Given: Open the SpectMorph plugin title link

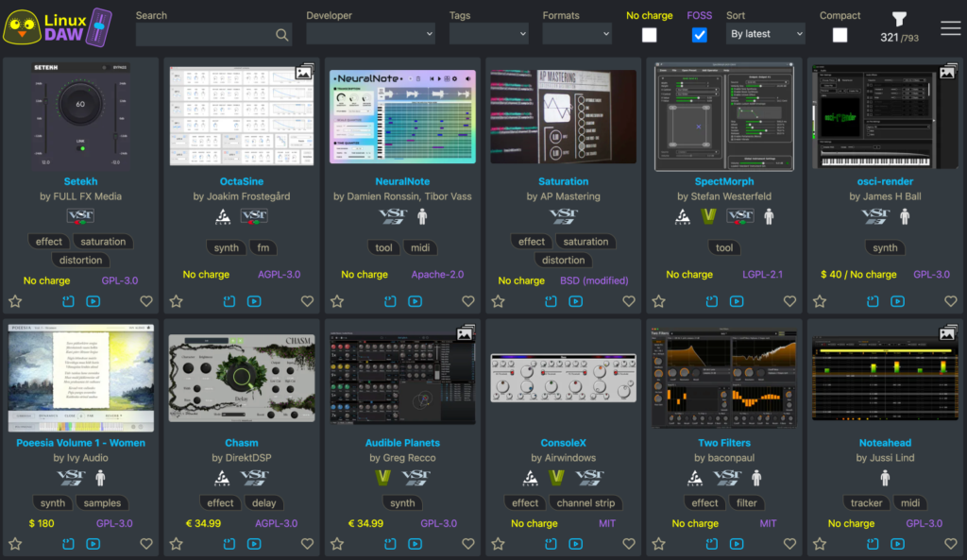Looking at the screenshot, I should coord(724,181).
